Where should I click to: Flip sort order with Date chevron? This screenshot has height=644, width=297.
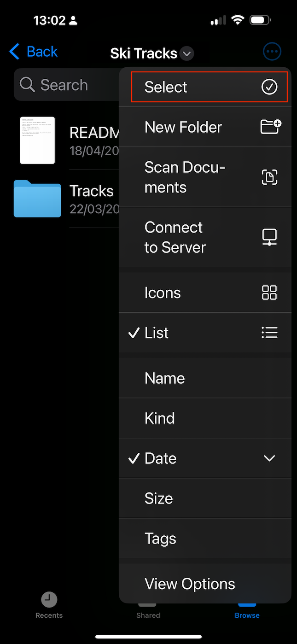tap(269, 458)
